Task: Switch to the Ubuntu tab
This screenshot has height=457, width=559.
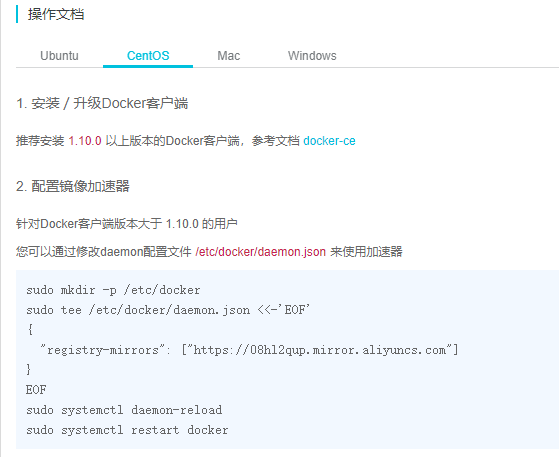Action: tap(59, 56)
